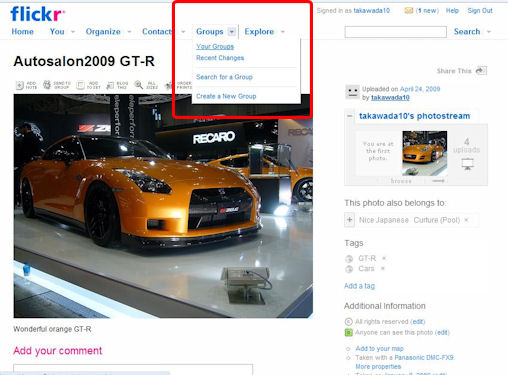Open All Sizes magnifier icon
The width and height of the screenshot is (508, 375).
click(138, 85)
